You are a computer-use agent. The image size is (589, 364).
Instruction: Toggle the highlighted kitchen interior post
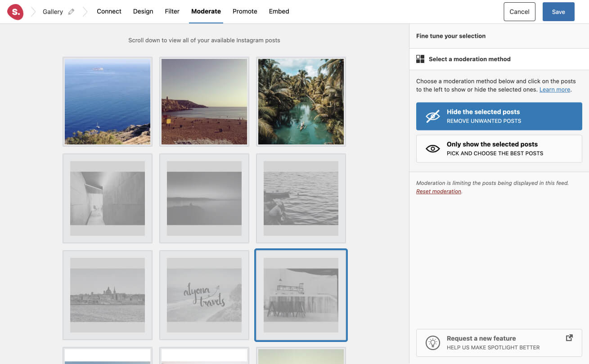(x=301, y=295)
